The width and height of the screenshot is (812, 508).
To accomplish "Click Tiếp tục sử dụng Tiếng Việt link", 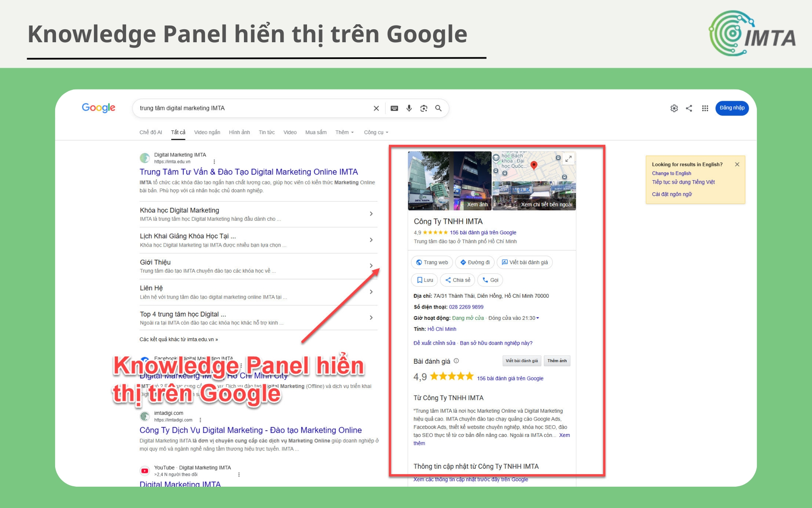I will click(x=683, y=182).
